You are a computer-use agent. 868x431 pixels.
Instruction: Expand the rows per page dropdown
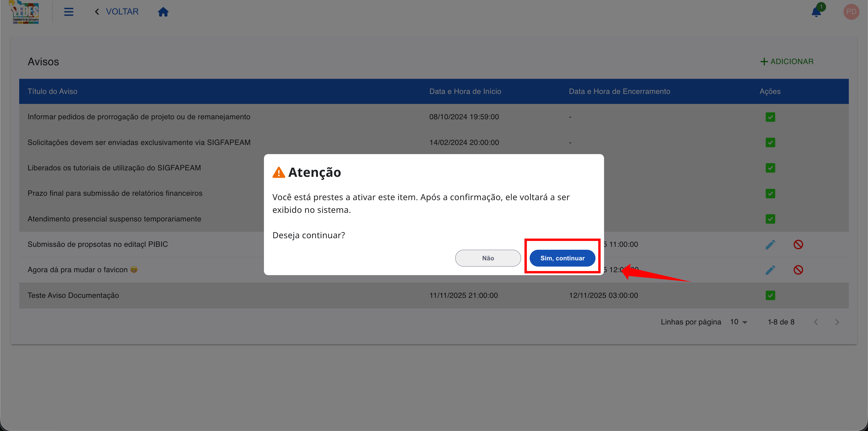pos(739,322)
